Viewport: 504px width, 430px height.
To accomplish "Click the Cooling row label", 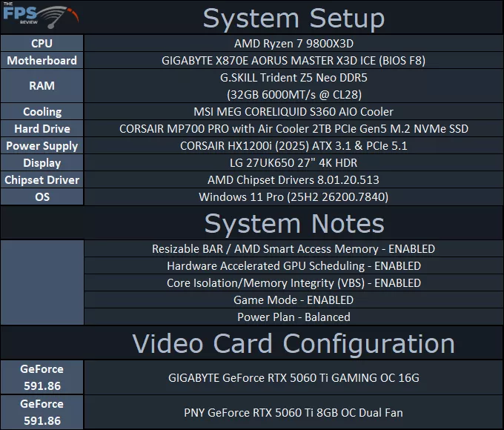I will point(42,112).
